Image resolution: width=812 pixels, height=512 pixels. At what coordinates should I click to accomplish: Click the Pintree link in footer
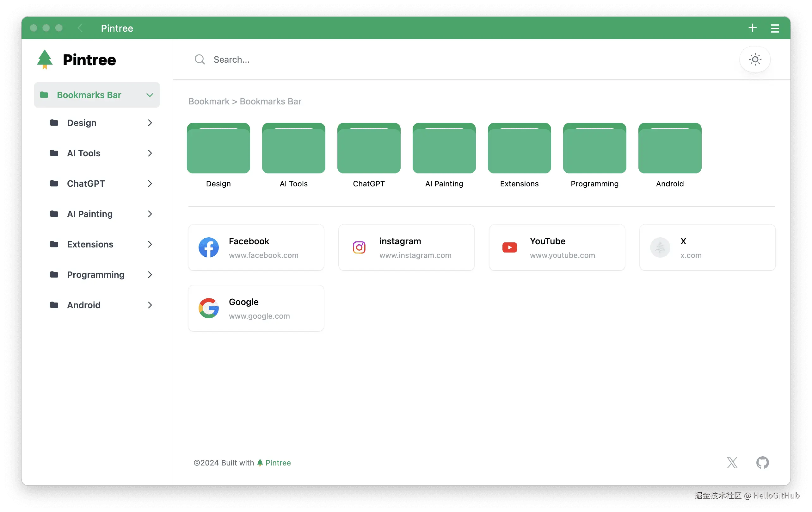278,463
